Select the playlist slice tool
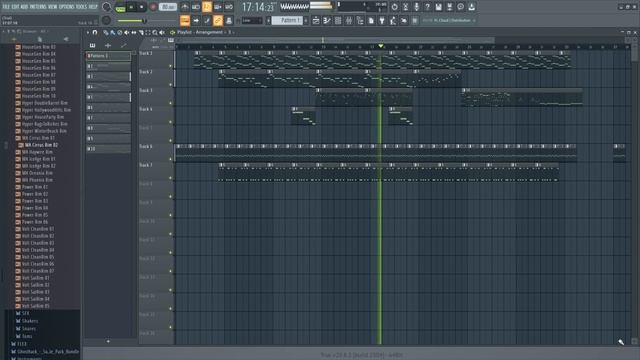The image size is (640, 360). pyautogui.click(x=141, y=32)
